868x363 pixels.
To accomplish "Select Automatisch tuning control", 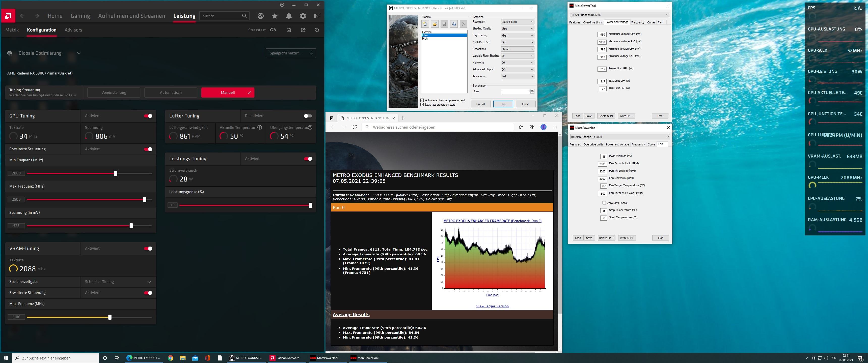I will point(171,92).
